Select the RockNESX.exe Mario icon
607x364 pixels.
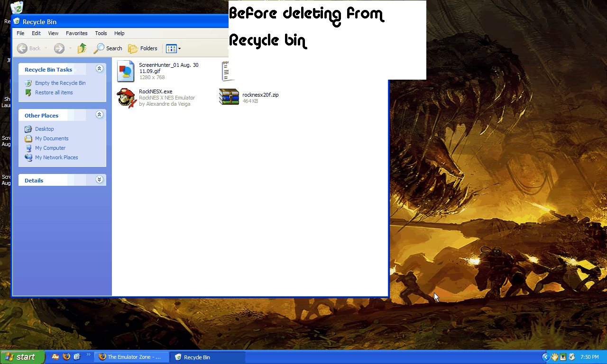pos(126,97)
